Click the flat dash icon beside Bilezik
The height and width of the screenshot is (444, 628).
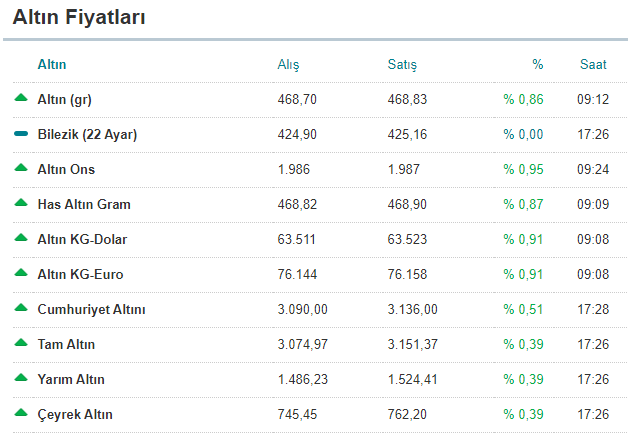pyautogui.click(x=21, y=134)
